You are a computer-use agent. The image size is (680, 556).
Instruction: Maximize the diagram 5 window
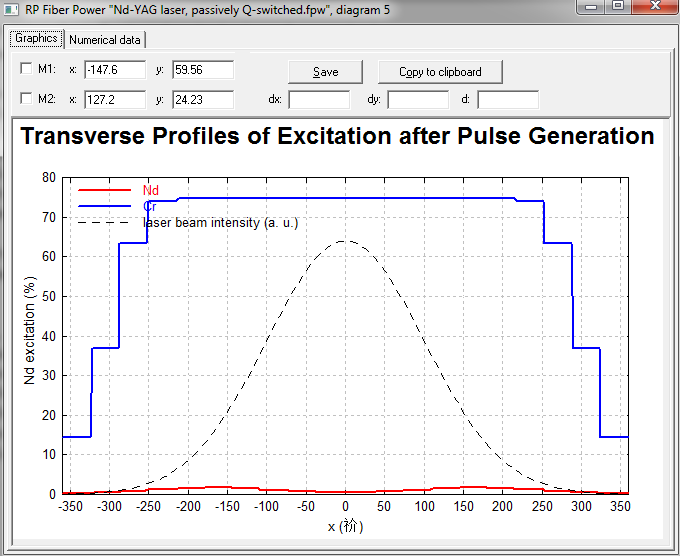pyautogui.click(x=618, y=7)
